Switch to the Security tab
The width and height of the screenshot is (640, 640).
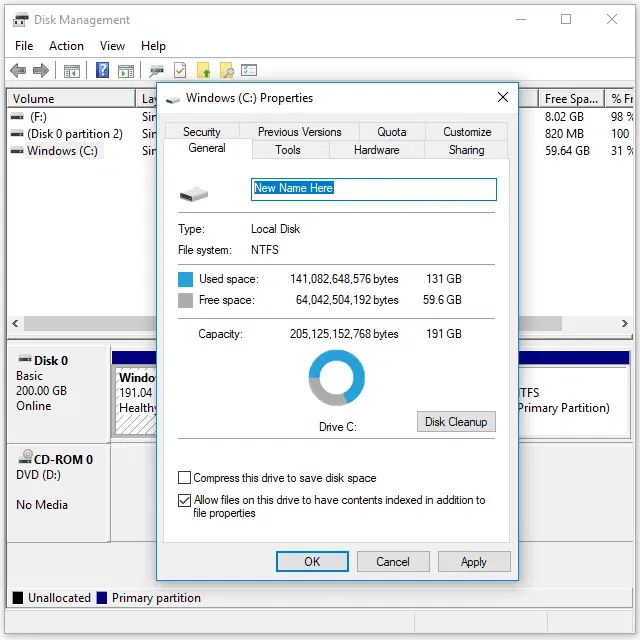201,132
